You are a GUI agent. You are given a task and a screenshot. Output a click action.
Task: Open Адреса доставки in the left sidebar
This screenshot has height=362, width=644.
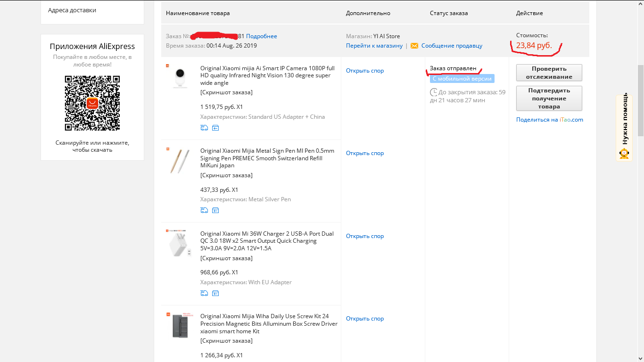click(72, 10)
